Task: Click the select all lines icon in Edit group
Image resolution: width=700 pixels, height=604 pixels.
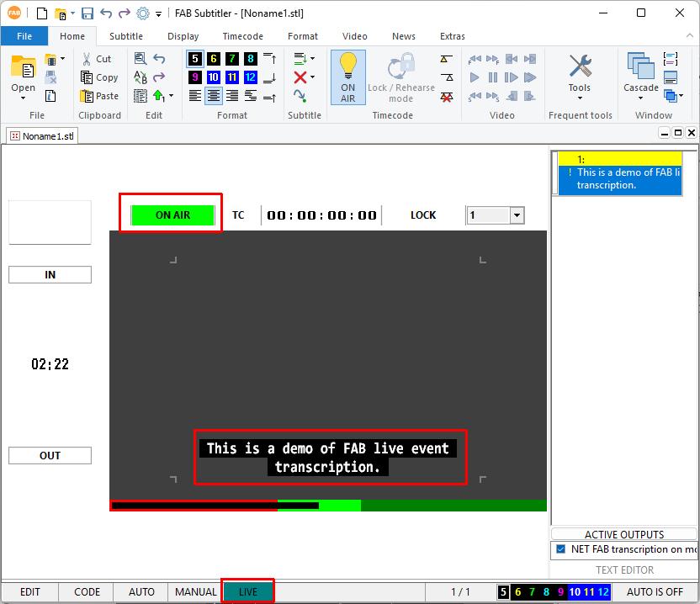Action: click(141, 96)
